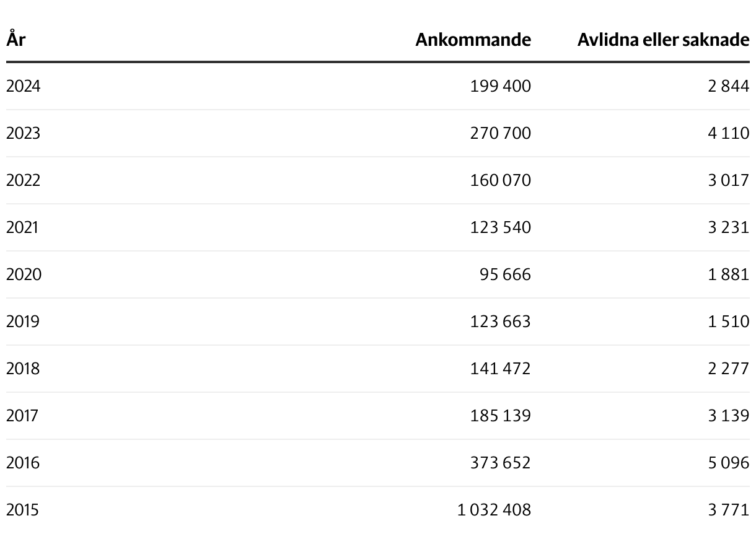Click deaths value 1 510
Screen dimensions: 756x539
[728, 322]
